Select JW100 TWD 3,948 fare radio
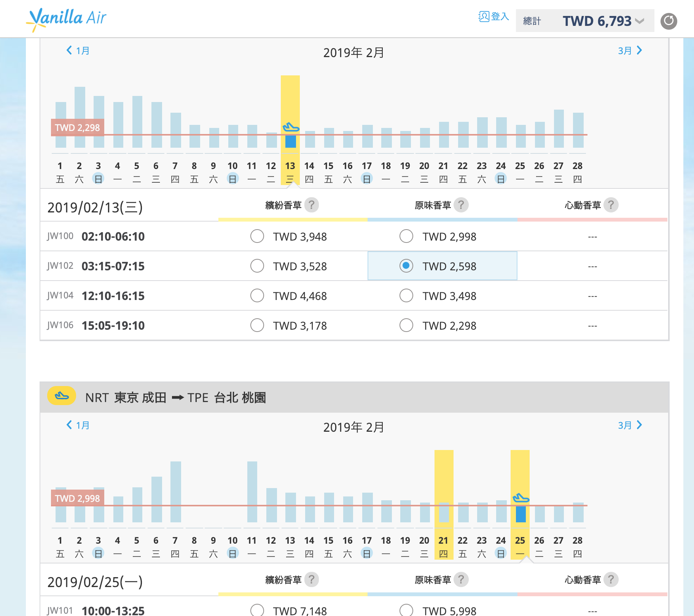The image size is (694, 616). (257, 236)
